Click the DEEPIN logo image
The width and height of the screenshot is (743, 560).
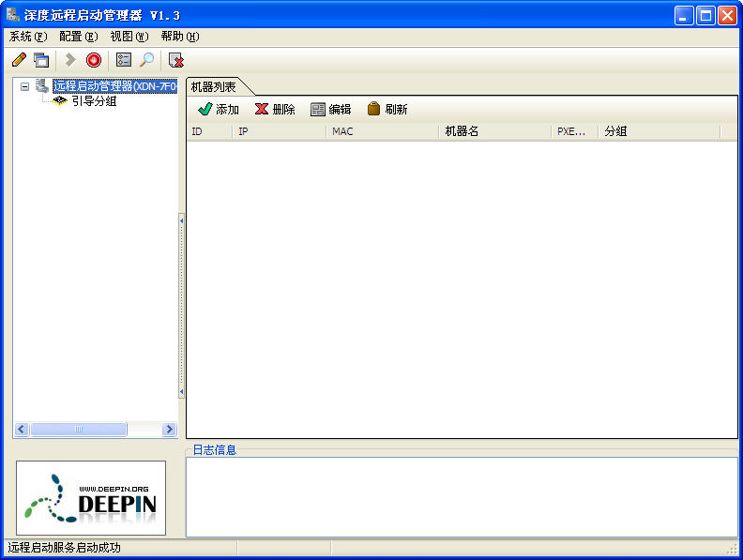[91, 497]
